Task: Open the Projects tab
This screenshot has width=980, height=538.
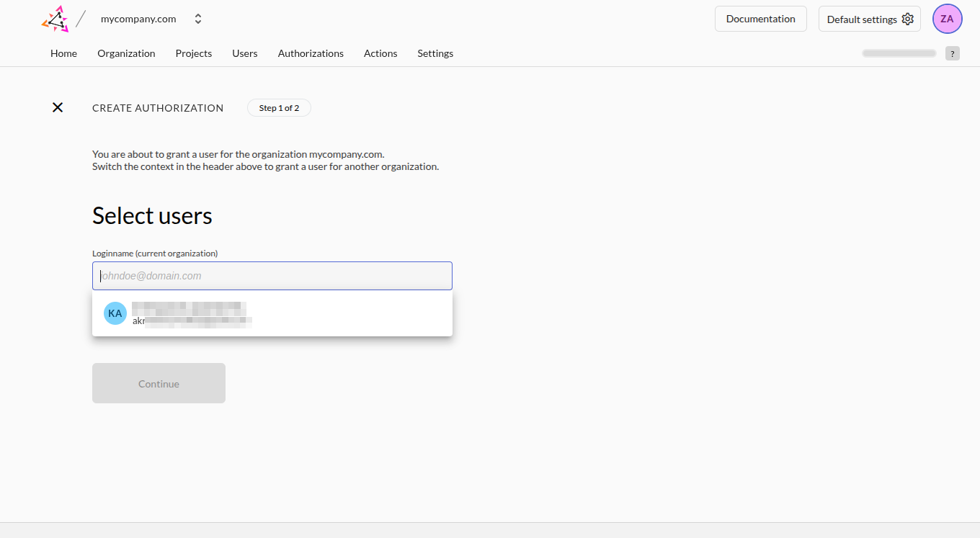Action: [194, 53]
